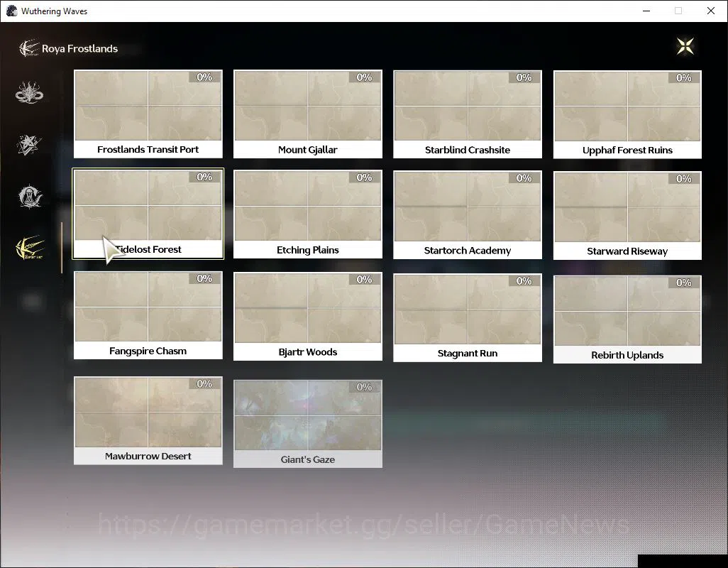728x568 pixels.
Task: Open Frostlands Transit Port map card
Action: click(x=148, y=114)
